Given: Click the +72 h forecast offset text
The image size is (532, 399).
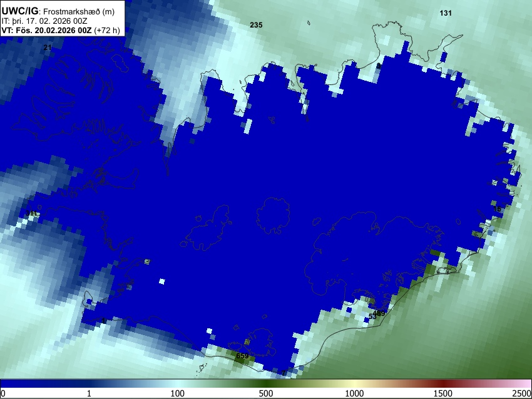Looking at the screenshot, I should tap(106, 30).
